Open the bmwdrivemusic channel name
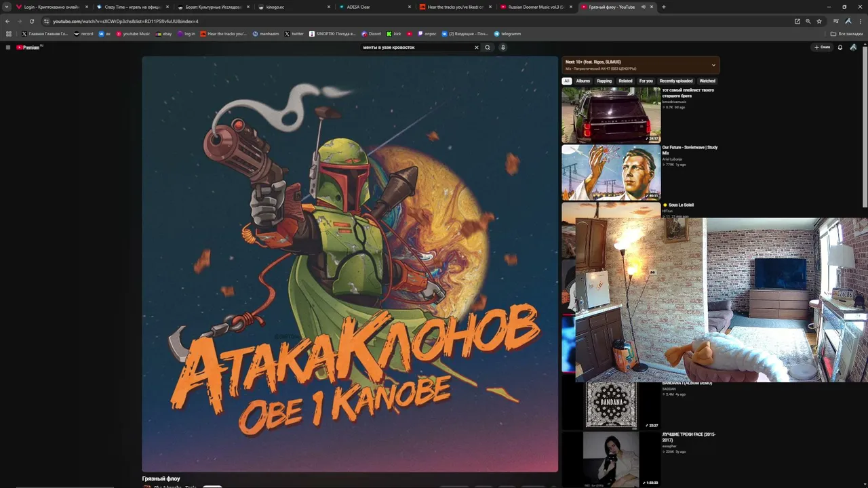The height and width of the screenshot is (488, 868). (675, 102)
